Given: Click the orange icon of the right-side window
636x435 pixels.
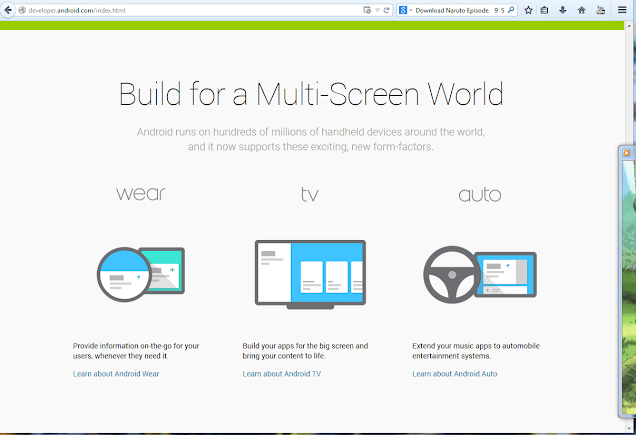Looking at the screenshot, I should [x=626, y=153].
